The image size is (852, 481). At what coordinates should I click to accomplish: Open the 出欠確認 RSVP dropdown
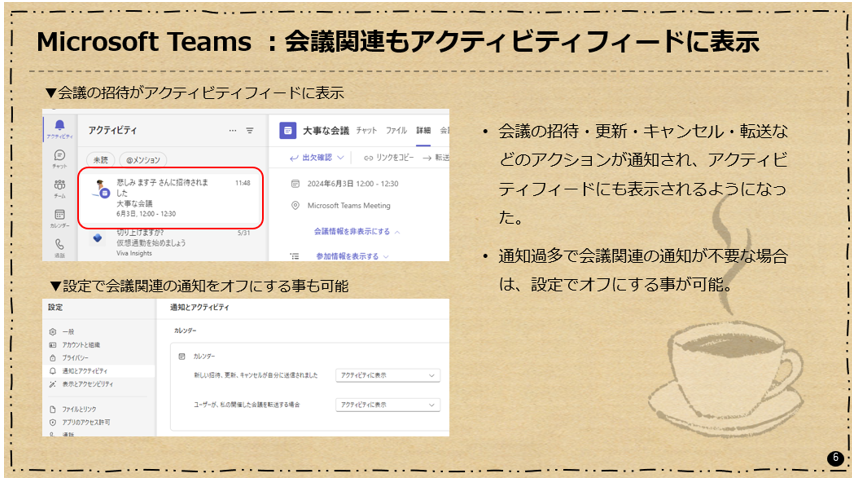point(317,158)
